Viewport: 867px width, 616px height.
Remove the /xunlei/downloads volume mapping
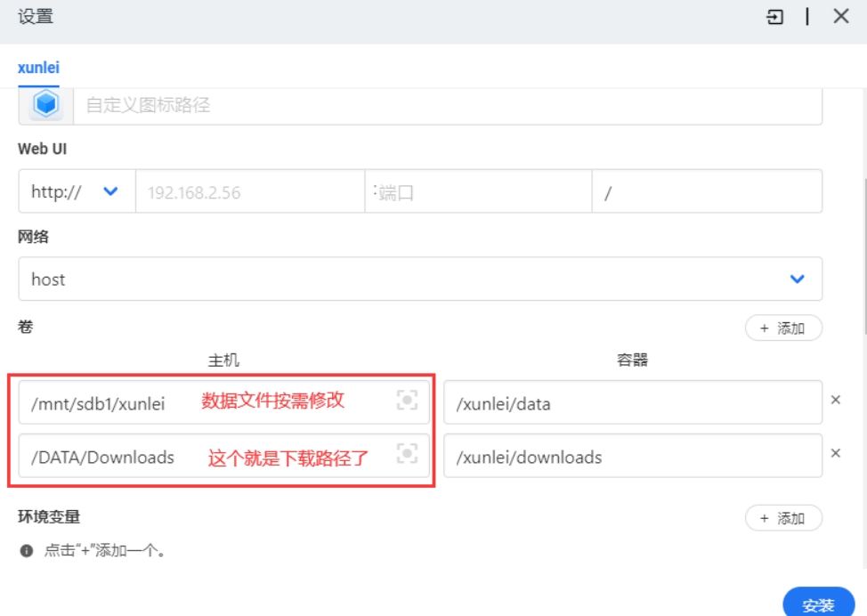[835, 454]
